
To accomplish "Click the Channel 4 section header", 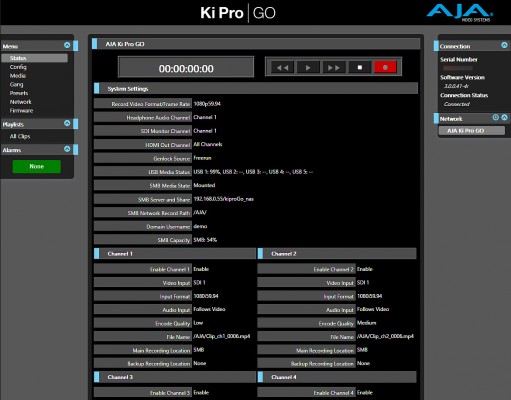I will (x=337, y=377).
